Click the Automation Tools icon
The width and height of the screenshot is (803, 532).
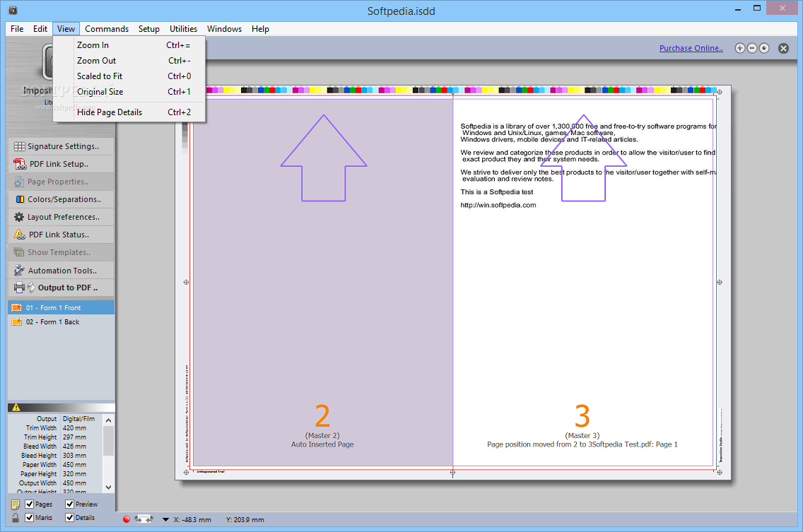coord(20,271)
